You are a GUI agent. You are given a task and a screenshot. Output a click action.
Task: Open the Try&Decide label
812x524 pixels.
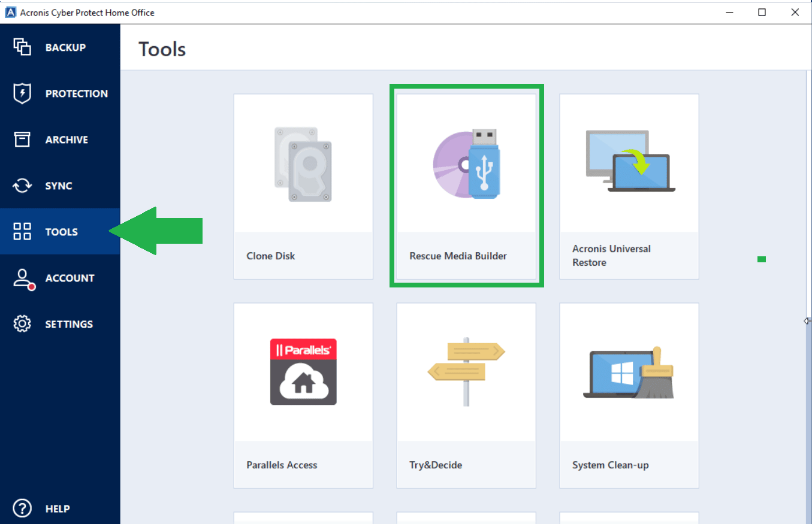tap(436, 465)
